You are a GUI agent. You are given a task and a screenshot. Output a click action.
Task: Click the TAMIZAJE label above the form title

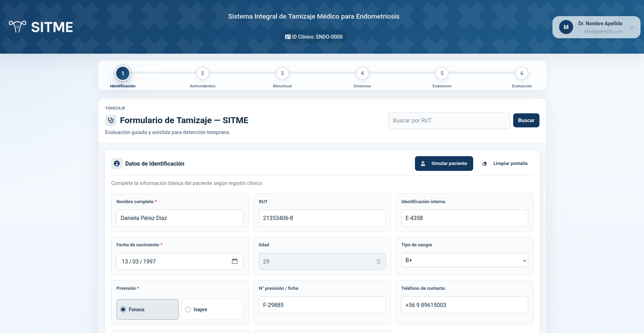(x=115, y=108)
